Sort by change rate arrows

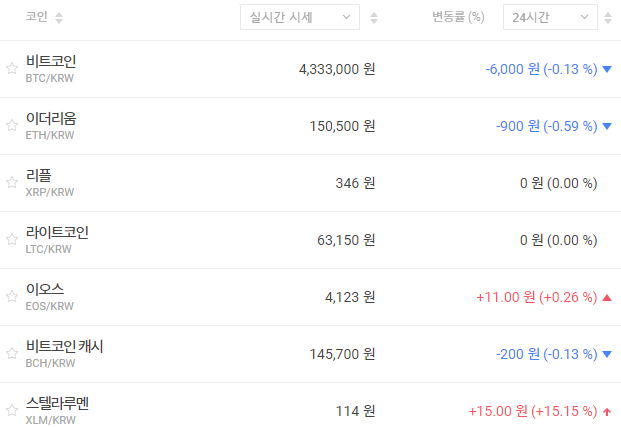(x=609, y=18)
